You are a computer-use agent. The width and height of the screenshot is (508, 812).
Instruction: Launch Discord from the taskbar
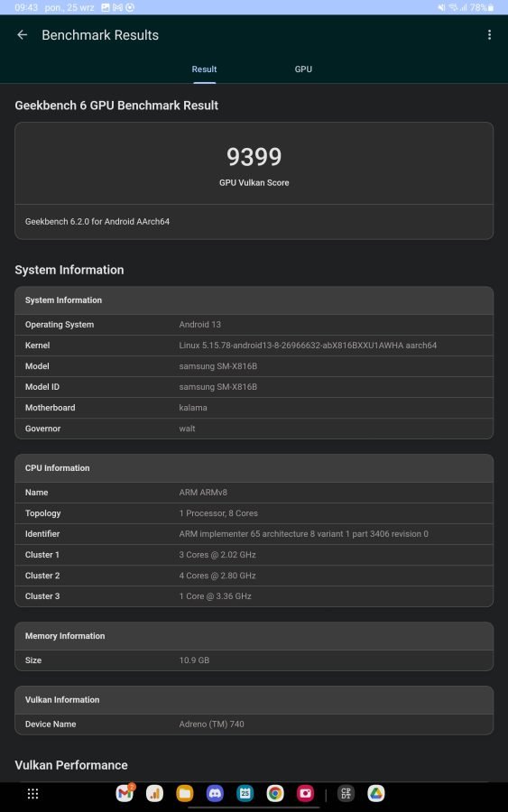coord(215,793)
